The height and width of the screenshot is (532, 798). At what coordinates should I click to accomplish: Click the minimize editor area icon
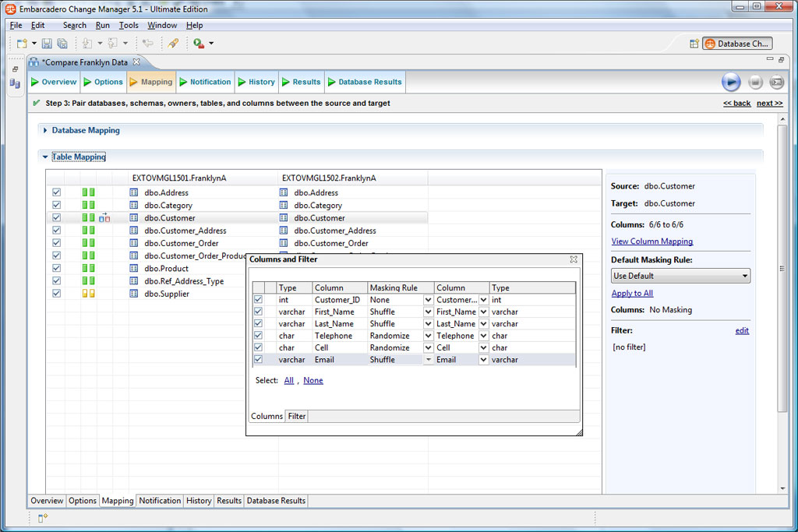click(x=770, y=59)
